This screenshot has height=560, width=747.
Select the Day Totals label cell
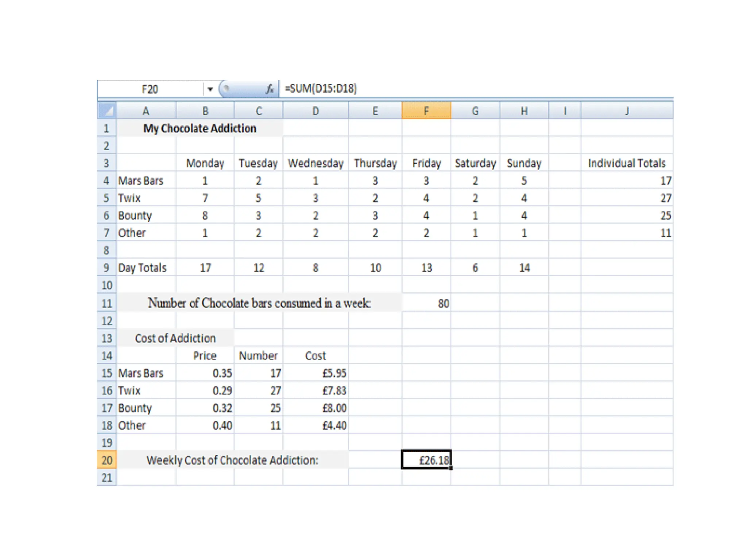coord(146,268)
